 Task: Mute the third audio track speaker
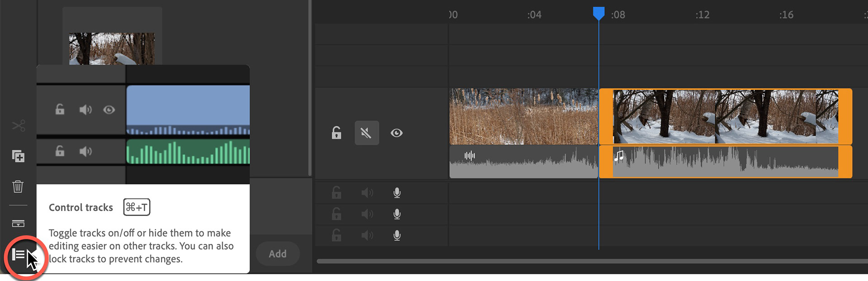367,235
